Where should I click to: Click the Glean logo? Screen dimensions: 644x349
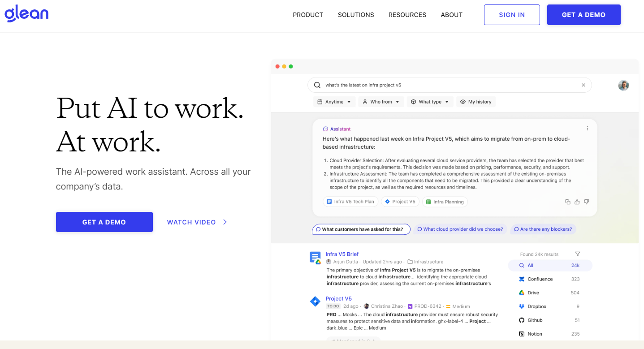(x=26, y=13)
